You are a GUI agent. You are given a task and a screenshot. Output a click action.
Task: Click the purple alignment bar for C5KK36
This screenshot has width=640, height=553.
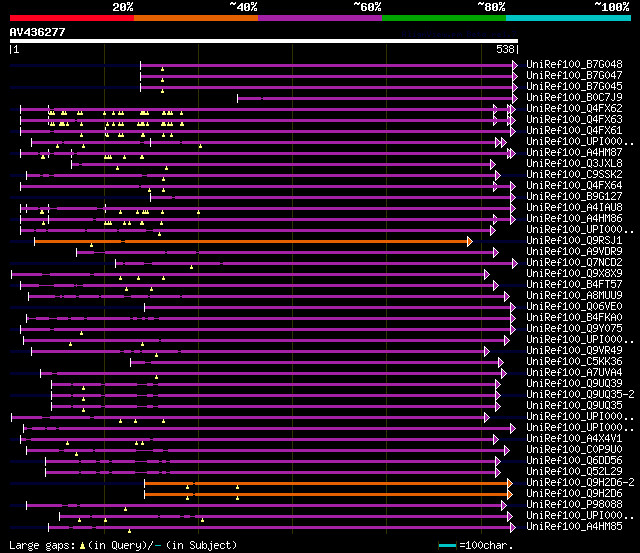coord(317,362)
